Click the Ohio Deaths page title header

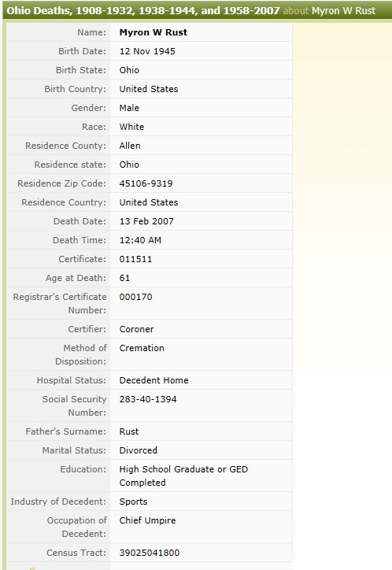point(143,10)
